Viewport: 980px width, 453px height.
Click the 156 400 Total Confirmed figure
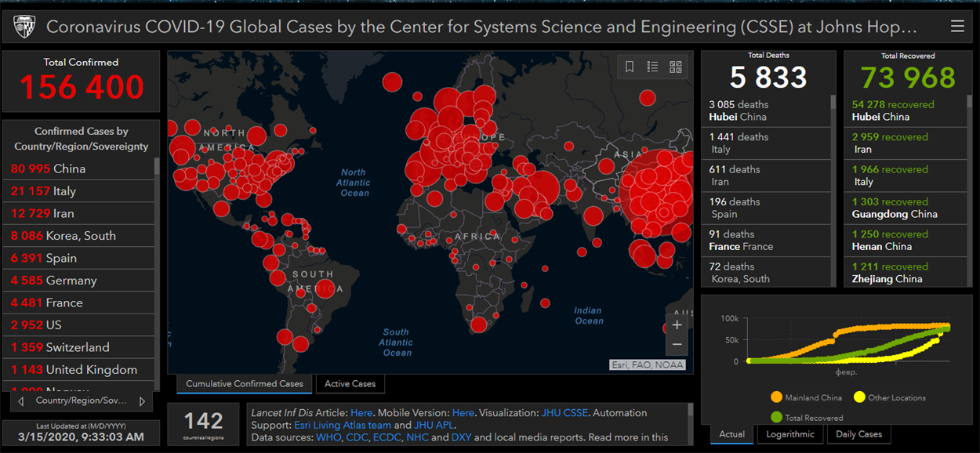coord(82,87)
